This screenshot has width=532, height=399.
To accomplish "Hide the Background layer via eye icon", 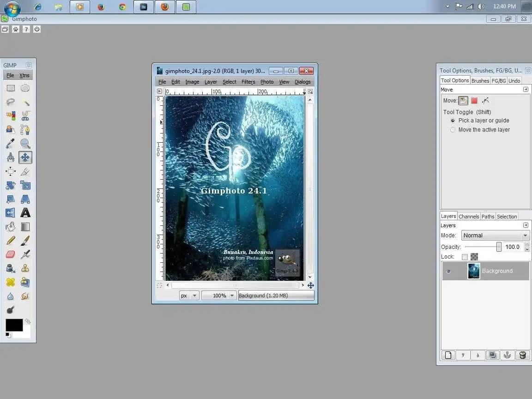I will click(448, 271).
